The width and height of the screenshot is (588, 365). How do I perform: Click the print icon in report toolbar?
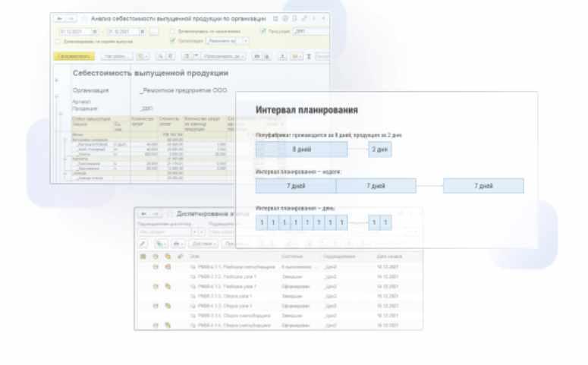258,56
